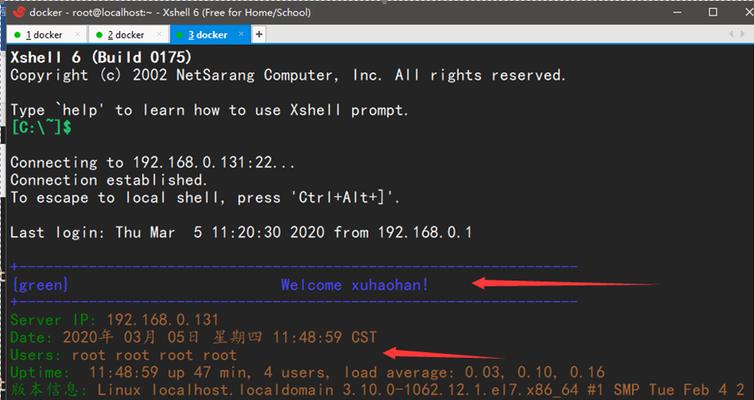Click the Uptime load average line
This screenshot has width=754, height=400.
coord(308,372)
